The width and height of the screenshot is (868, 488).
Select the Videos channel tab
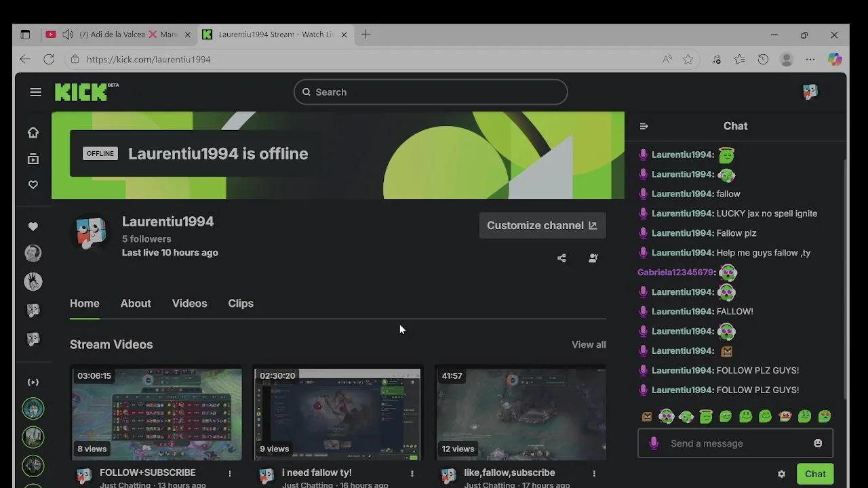pyautogui.click(x=189, y=304)
